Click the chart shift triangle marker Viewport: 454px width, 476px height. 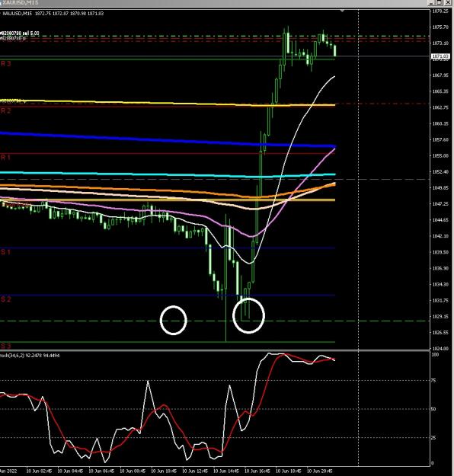click(342, 11)
